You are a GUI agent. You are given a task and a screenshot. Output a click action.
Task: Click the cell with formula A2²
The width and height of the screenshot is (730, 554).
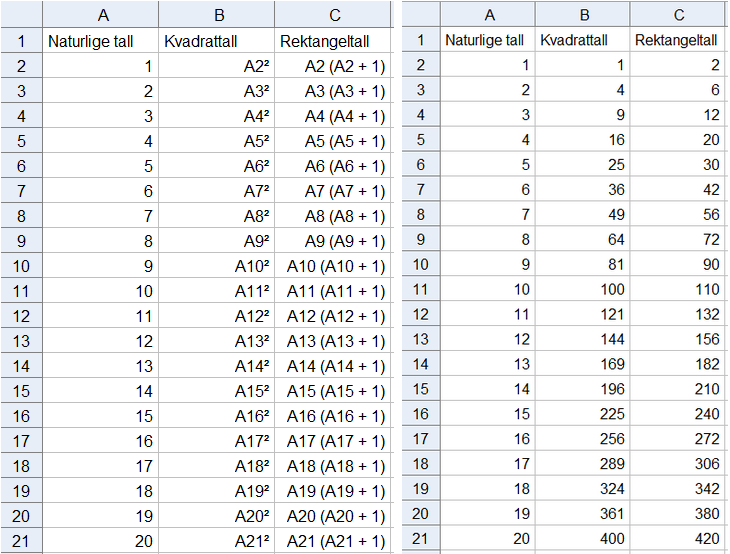tap(216, 66)
